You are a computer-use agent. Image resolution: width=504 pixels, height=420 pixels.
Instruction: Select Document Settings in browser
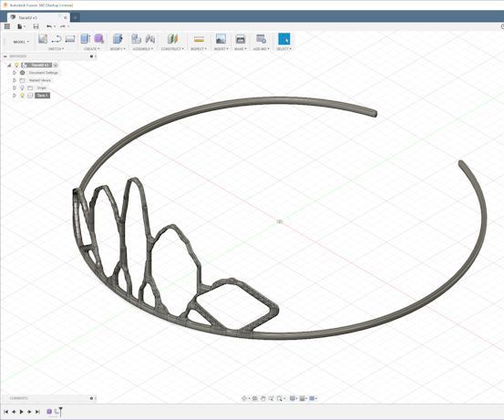coord(43,73)
